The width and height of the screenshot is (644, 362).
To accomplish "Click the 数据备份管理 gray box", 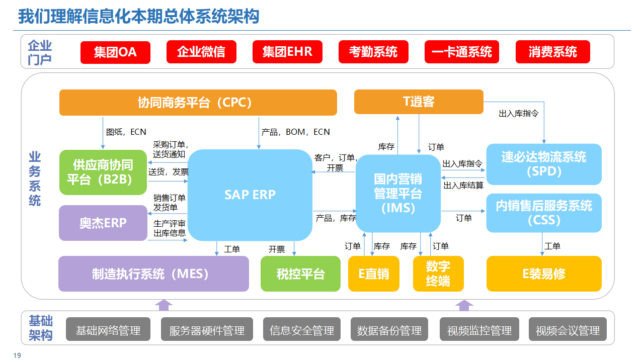I will pos(389,330).
